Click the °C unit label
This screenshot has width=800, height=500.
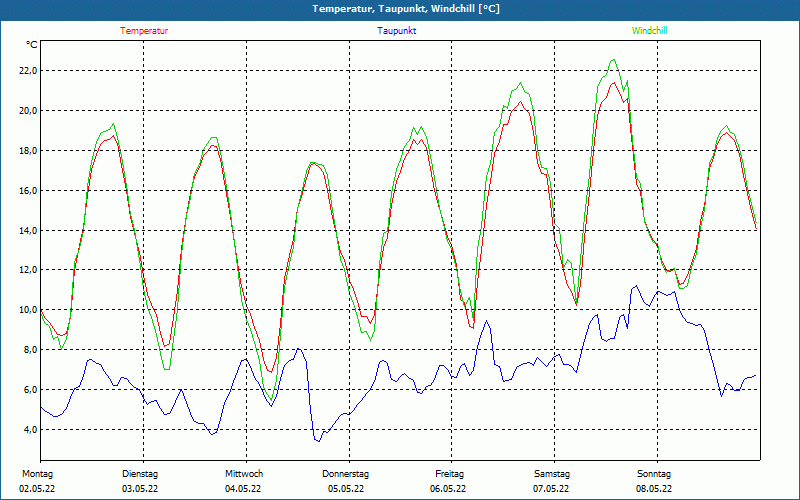click(x=32, y=45)
